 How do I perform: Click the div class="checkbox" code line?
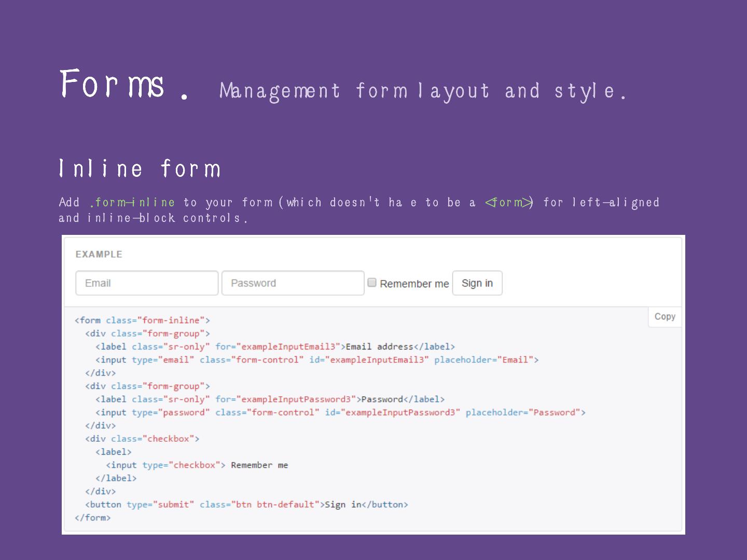(x=142, y=439)
